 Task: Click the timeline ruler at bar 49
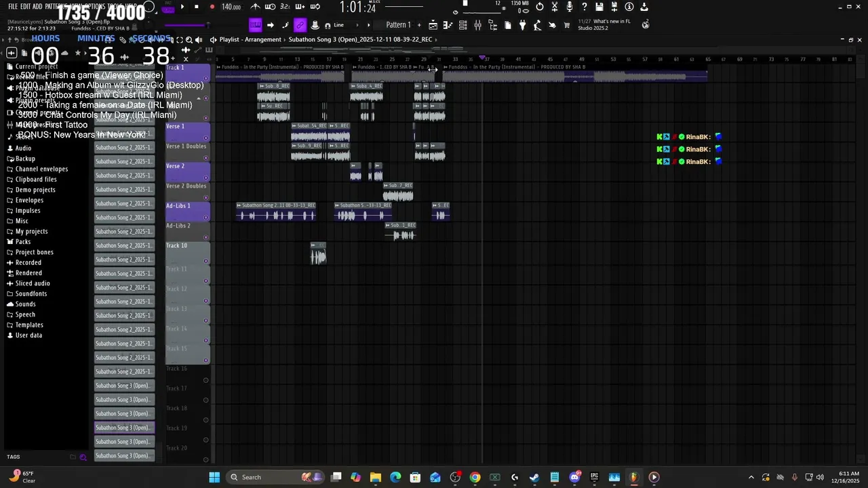[x=582, y=59]
